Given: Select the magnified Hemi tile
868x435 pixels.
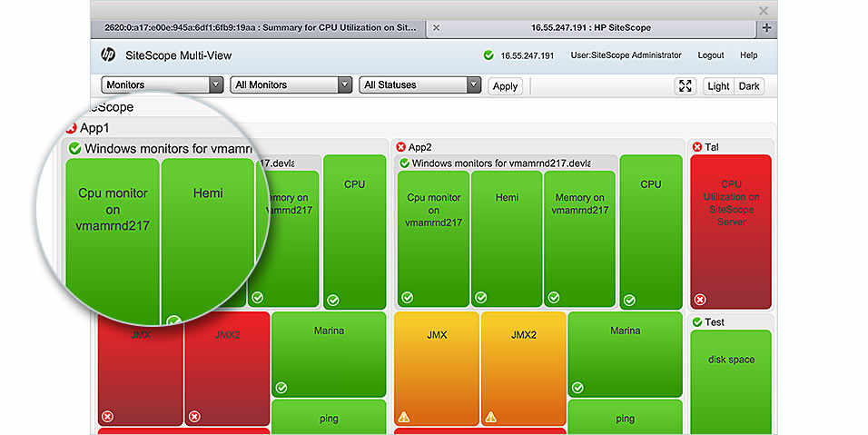Looking at the screenshot, I should coord(208,242).
